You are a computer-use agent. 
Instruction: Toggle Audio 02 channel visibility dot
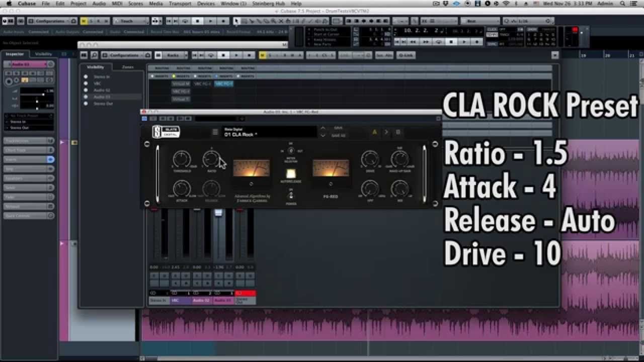click(86, 90)
